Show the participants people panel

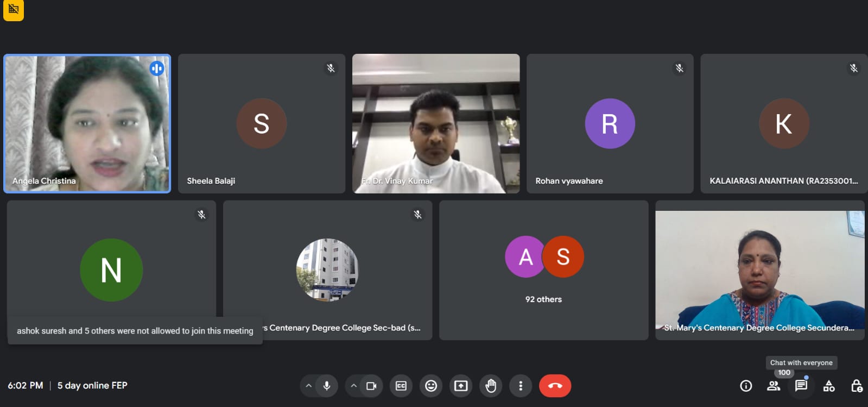click(774, 386)
